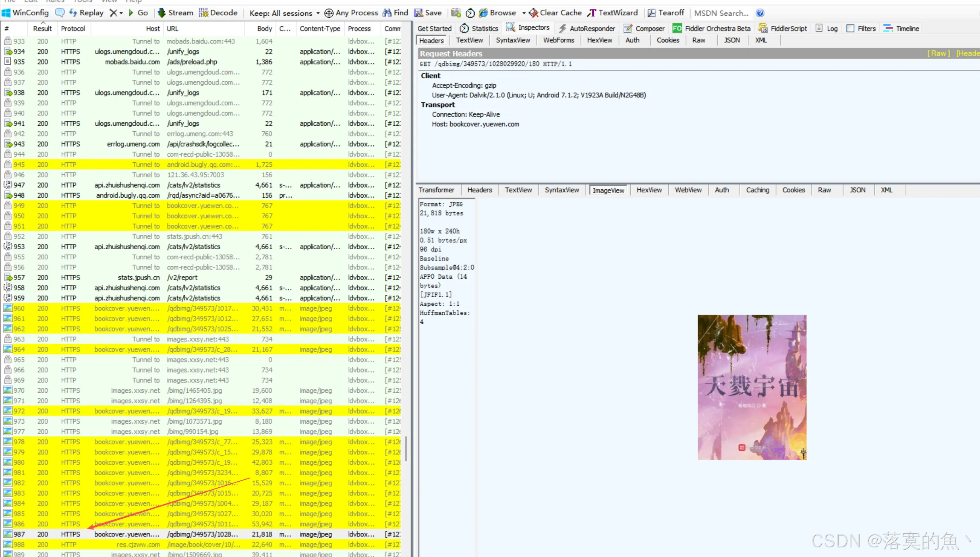This screenshot has height=557, width=980.
Task: Click the User-Agent header line
Action: [x=539, y=95]
